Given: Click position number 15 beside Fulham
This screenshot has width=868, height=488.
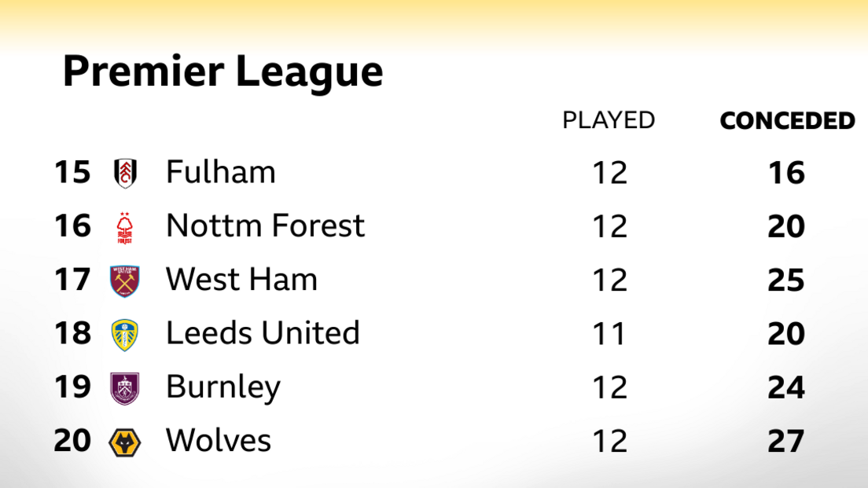Looking at the screenshot, I should 72,173.
